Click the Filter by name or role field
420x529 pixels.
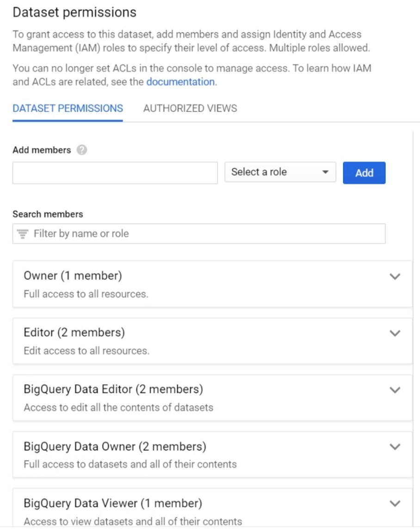(199, 234)
